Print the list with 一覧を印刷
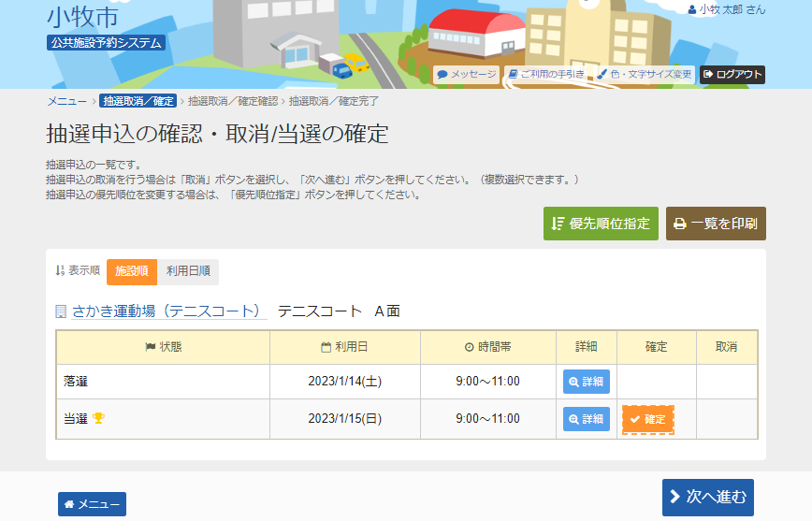This screenshot has height=521, width=812. [716, 224]
